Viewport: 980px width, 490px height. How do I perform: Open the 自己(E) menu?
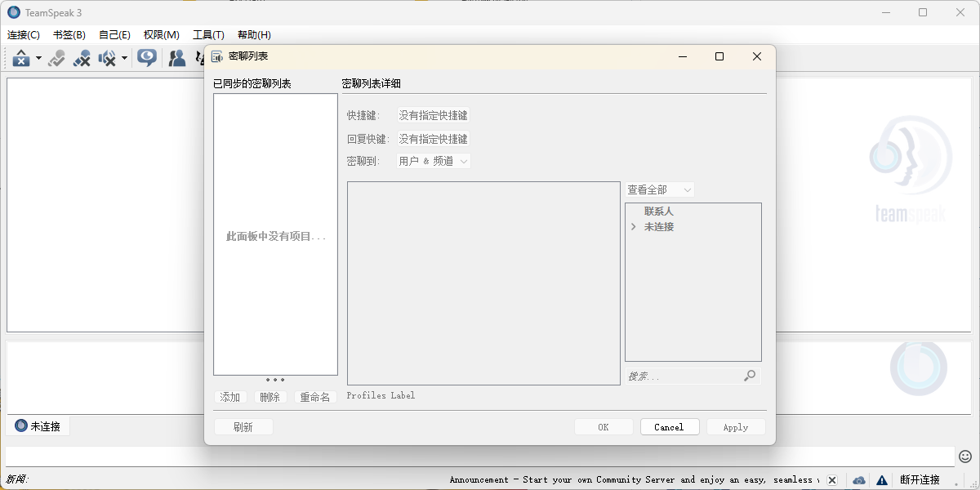tap(114, 35)
